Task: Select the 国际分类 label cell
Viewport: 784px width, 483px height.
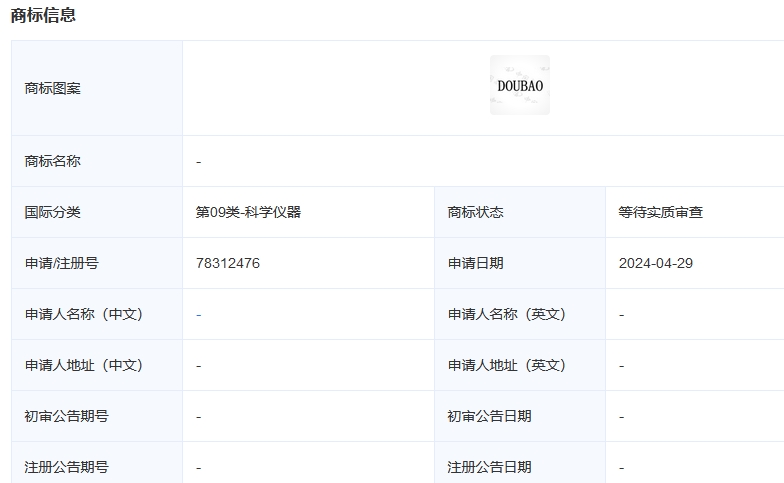Action: click(53, 212)
